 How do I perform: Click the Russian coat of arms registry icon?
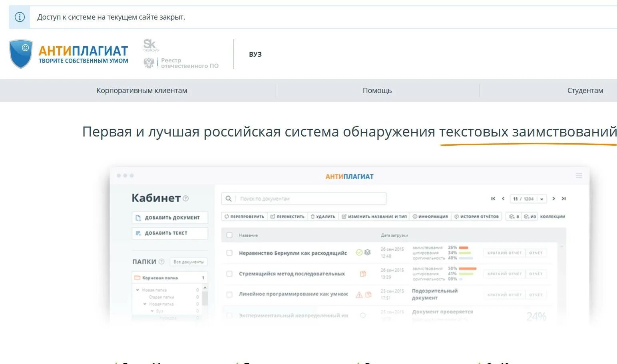pyautogui.click(x=149, y=63)
